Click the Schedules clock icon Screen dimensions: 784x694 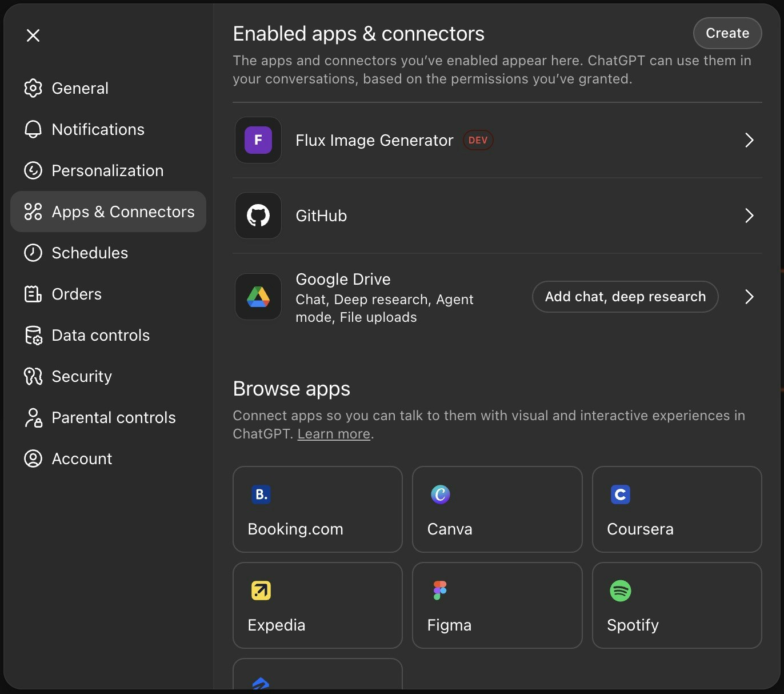33,253
